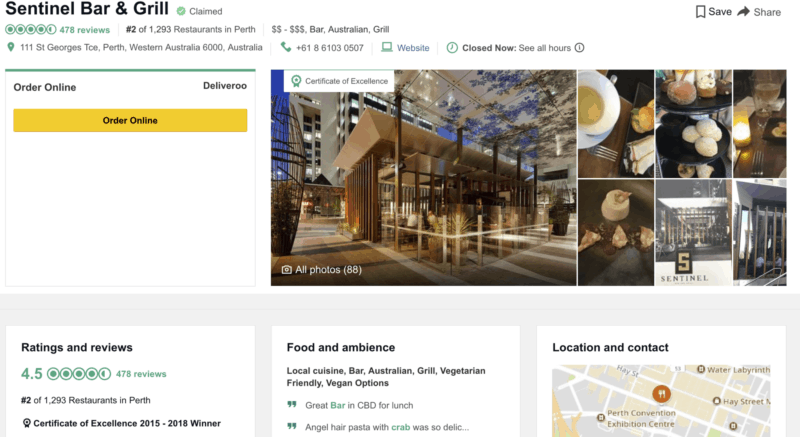Viewport: 800px width, 437px height.
Task: Click the quote icon beside Angel hair pasta review
Action: click(292, 426)
